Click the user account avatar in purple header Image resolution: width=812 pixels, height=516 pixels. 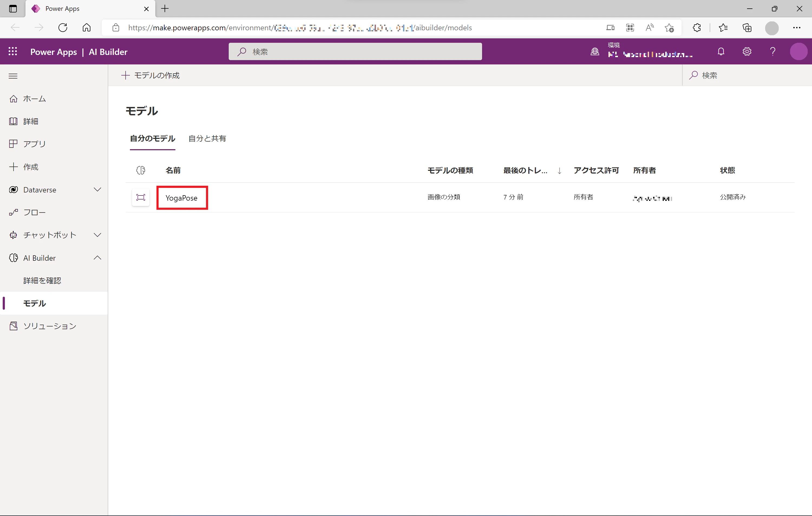[798, 51]
